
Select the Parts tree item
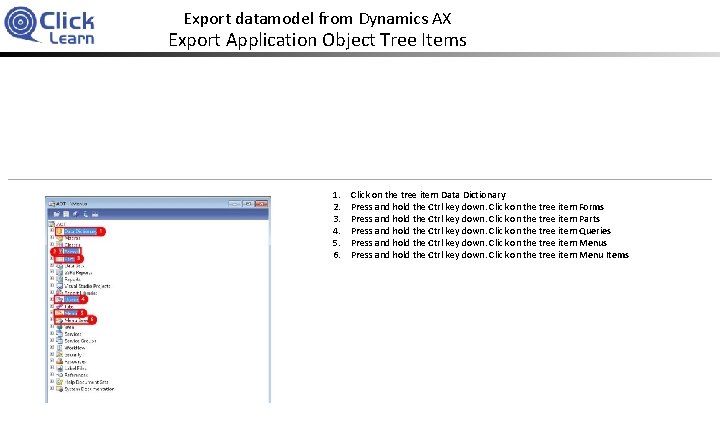pyautogui.click(x=69, y=259)
